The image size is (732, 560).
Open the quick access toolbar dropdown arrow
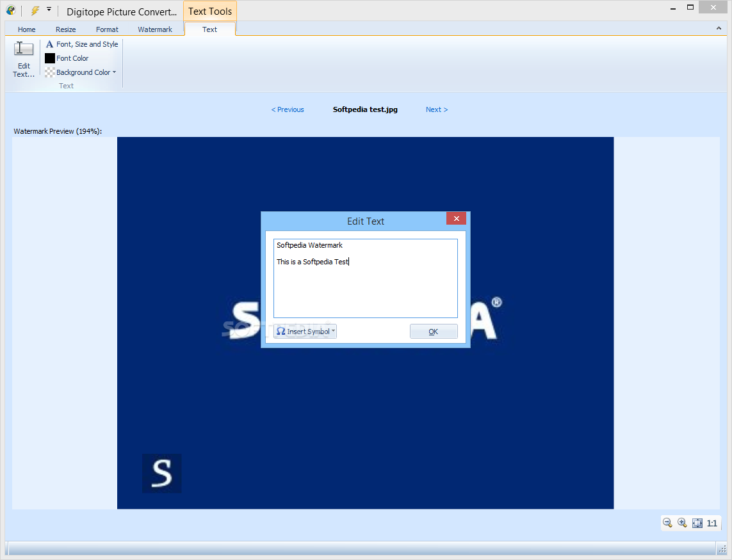tap(49, 10)
